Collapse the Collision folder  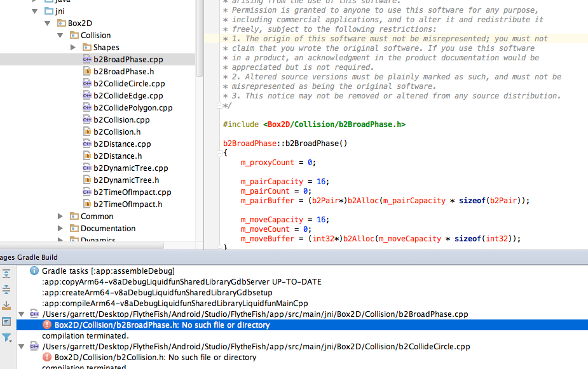60,35
